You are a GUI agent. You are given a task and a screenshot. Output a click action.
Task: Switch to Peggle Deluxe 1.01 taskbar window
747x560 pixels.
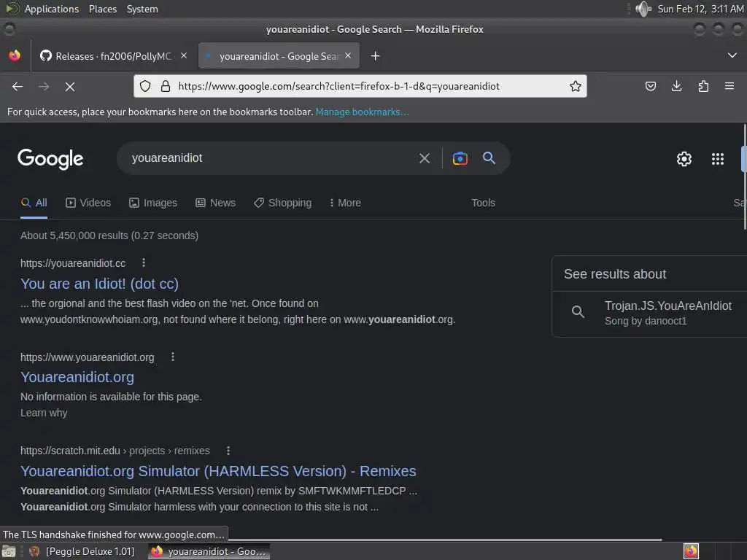click(x=82, y=551)
